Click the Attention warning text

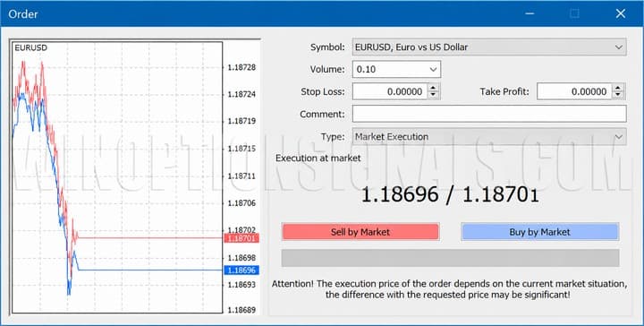point(449,289)
